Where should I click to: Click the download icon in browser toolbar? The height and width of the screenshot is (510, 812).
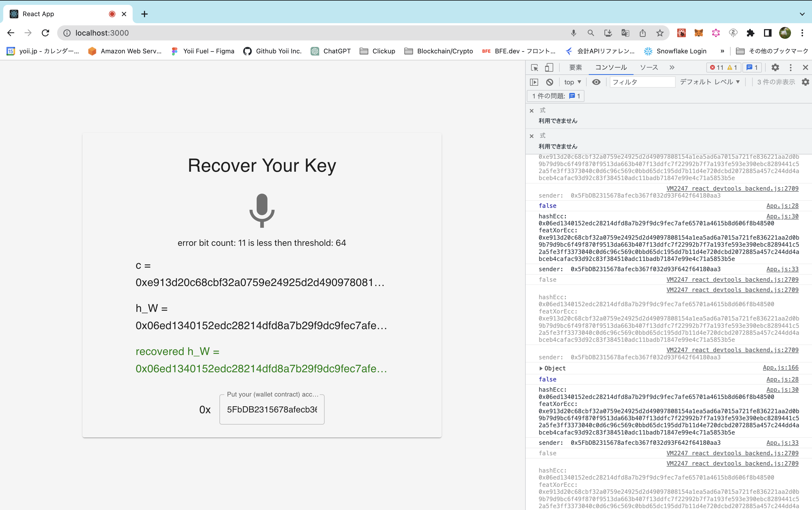coord(608,33)
